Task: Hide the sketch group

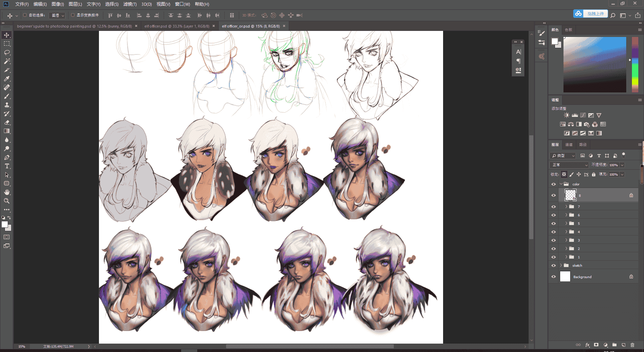Action: [x=553, y=265]
